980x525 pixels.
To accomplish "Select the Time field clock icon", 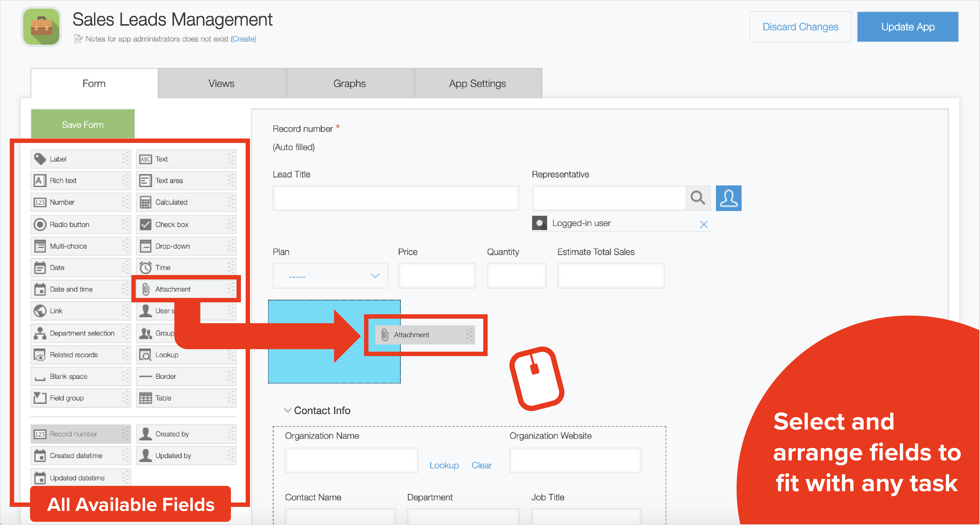I will 145,268.
